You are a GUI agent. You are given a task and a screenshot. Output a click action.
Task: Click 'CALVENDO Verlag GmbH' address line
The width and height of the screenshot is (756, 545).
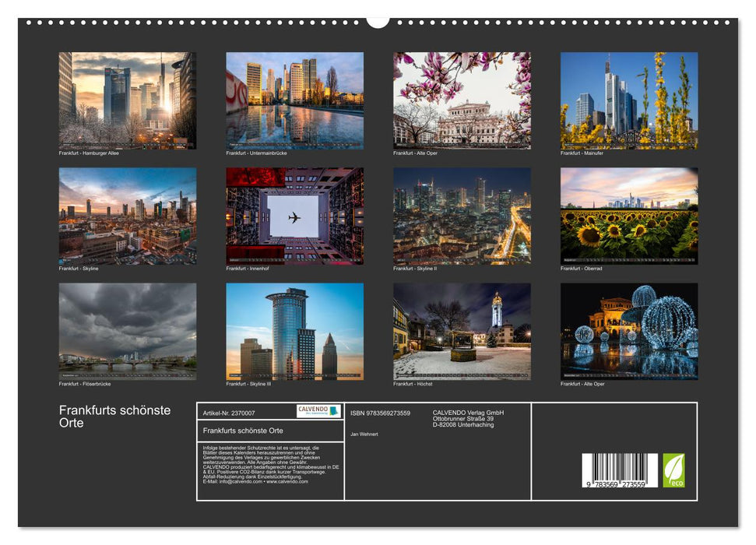click(468, 413)
